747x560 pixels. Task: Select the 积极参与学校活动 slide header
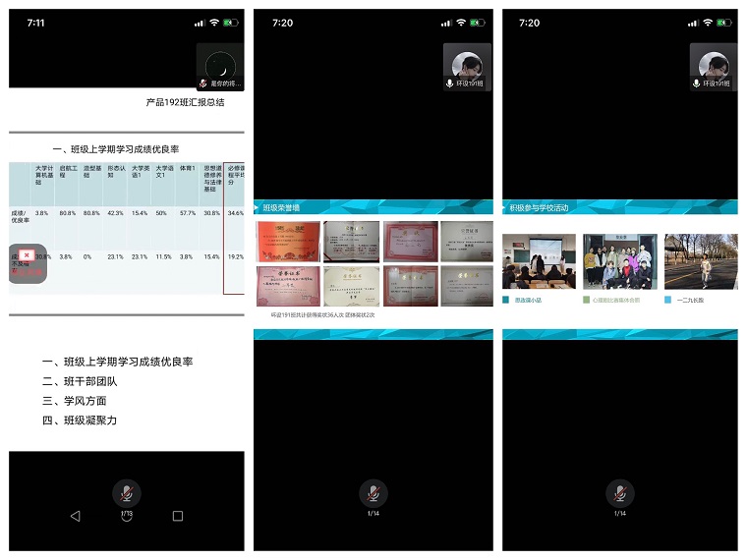click(541, 207)
